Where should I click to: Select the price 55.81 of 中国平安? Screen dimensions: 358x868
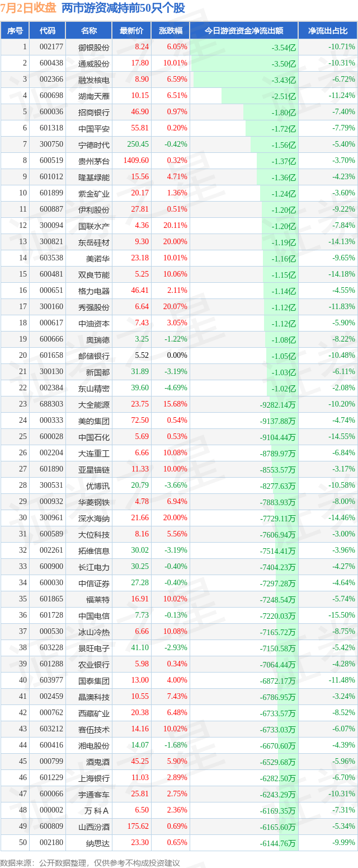coord(140,129)
